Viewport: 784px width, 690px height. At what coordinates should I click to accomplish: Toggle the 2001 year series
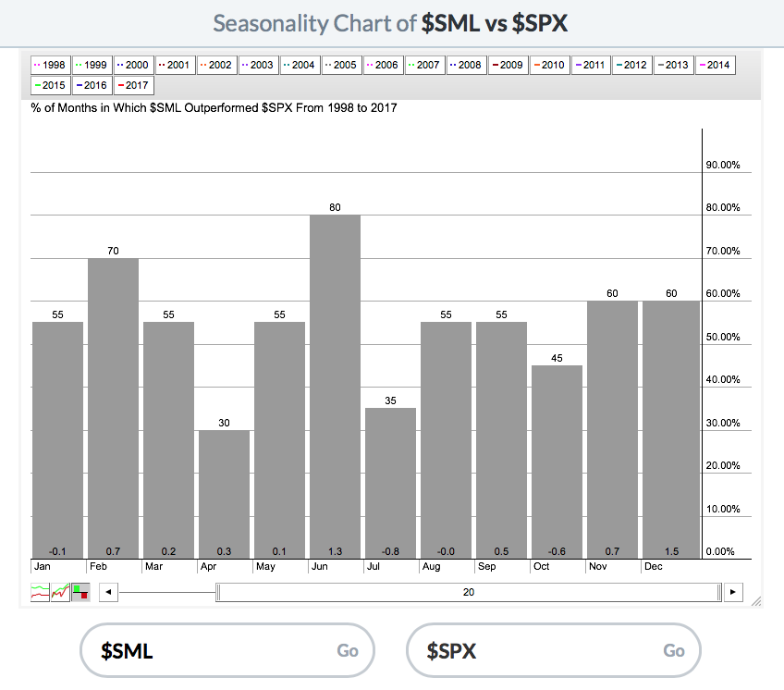(x=175, y=65)
